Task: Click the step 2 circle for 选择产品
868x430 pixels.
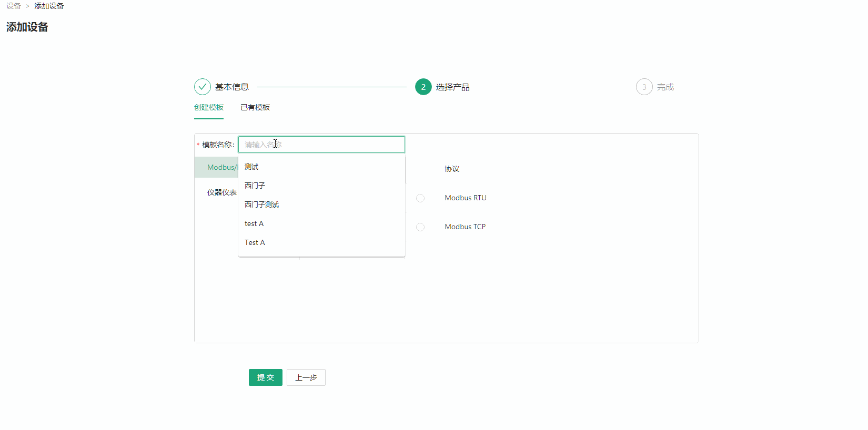Action: click(x=423, y=87)
